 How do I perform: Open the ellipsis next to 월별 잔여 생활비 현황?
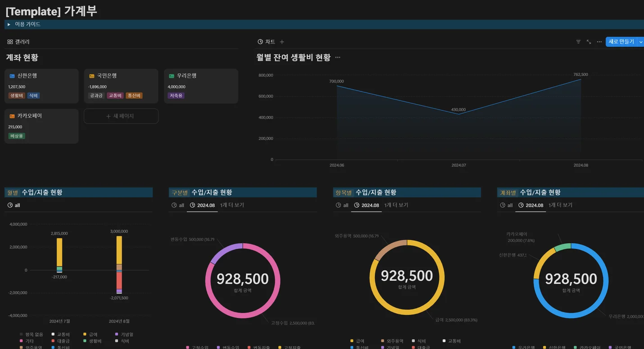[x=338, y=57]
